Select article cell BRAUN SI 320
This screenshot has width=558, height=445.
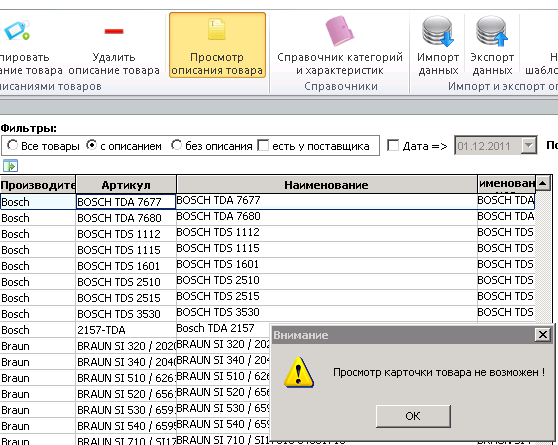(x=126, y=346)
